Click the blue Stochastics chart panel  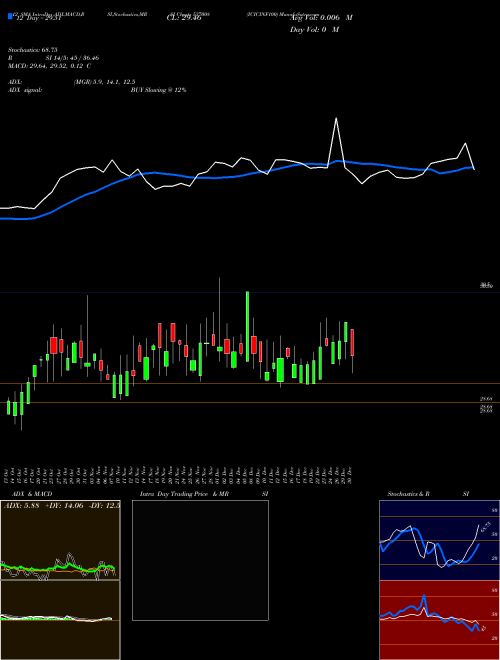(439, 540)
